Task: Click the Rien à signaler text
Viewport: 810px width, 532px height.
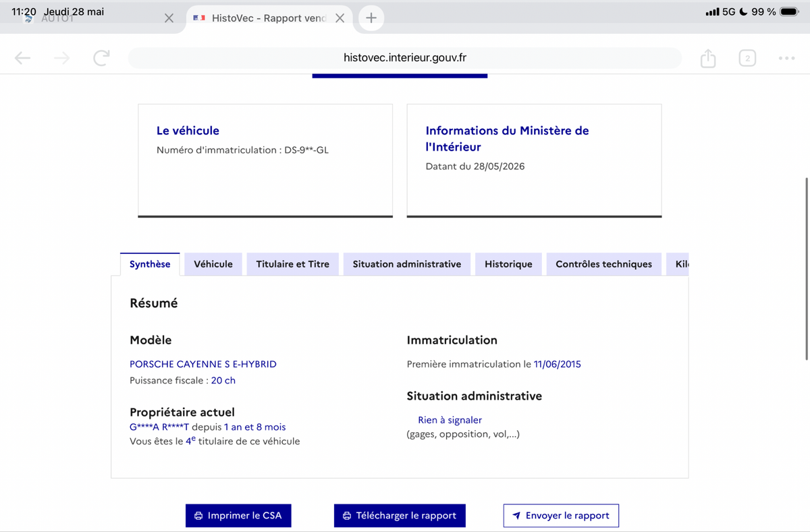Action: (x=450, y=420)
